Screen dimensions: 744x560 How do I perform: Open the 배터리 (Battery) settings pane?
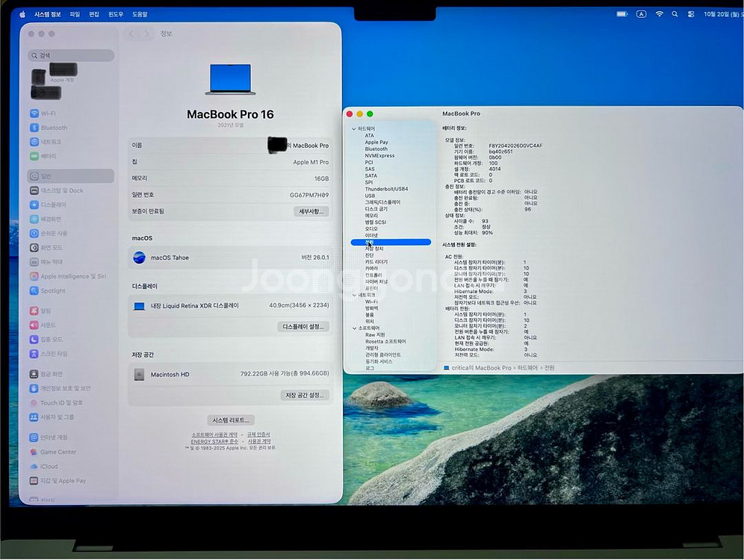click(x=48, y=156)
